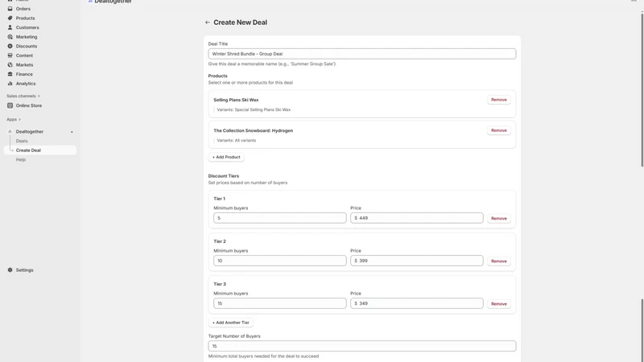Remove Tier 1 discount tier

498,218
